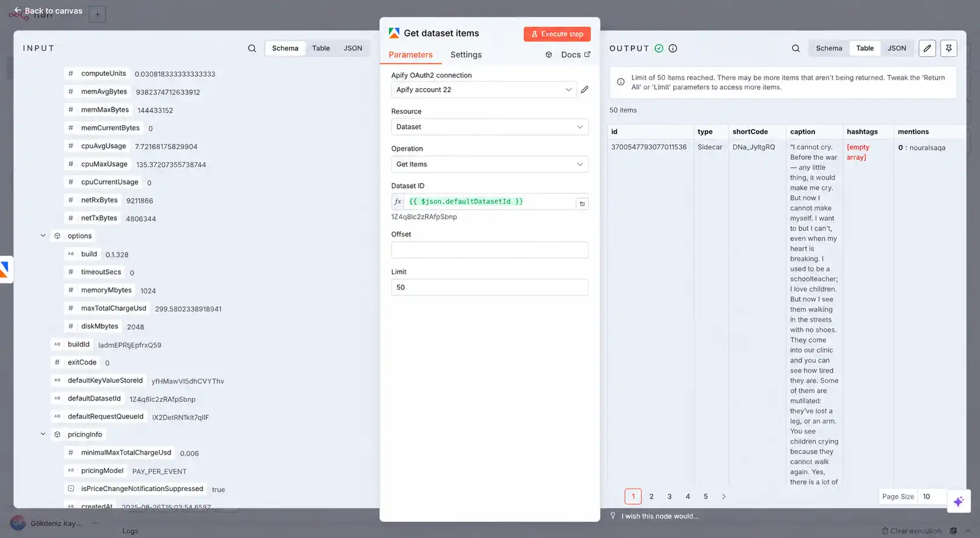Go to output page 4

(688, 497)
